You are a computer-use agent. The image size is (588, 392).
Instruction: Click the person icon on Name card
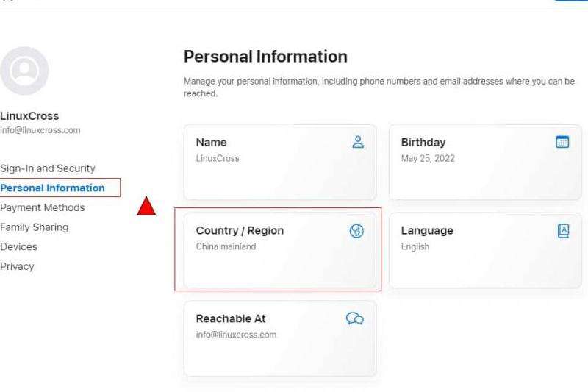click(358, 143)
